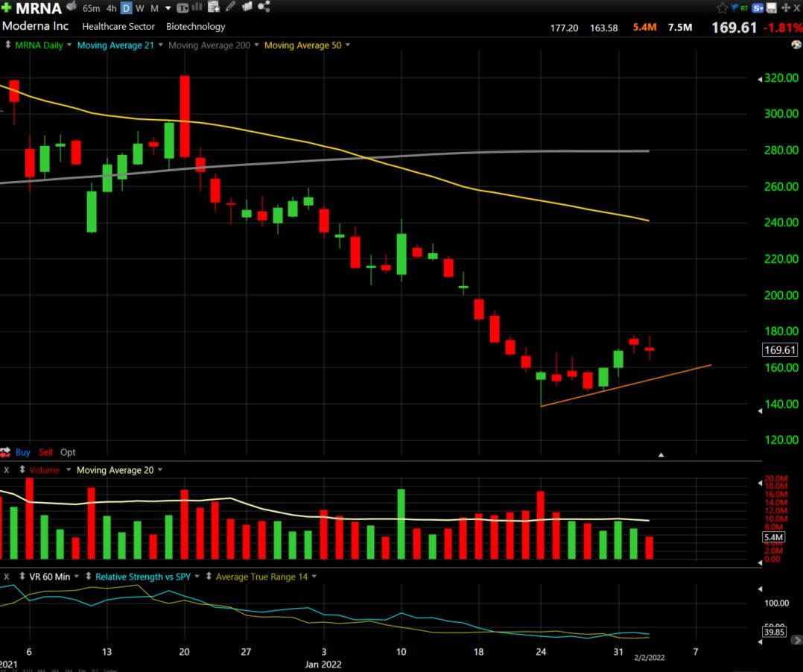Screen dimensions: 803x672
Task: Click the save disk icon top right
Action: 772,7
